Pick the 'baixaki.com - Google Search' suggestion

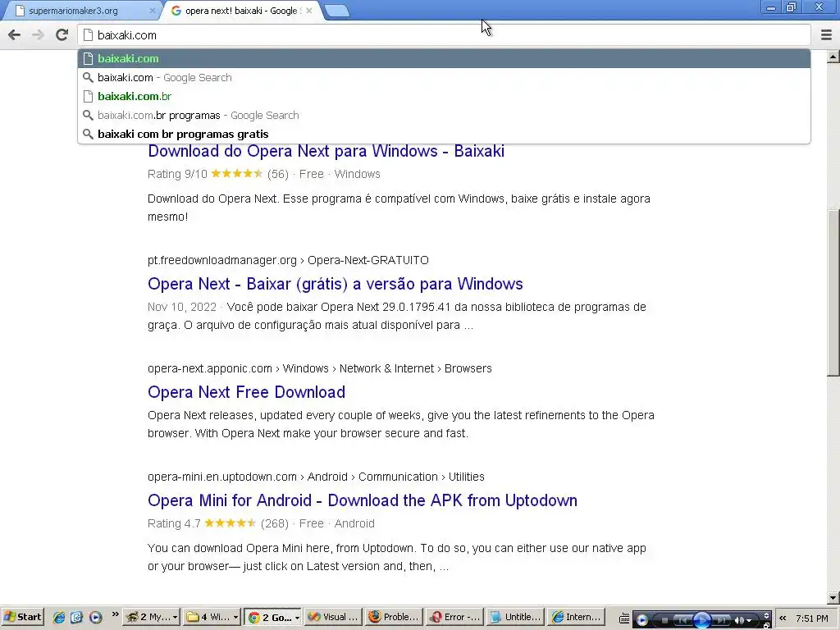[x=444, y=78]
